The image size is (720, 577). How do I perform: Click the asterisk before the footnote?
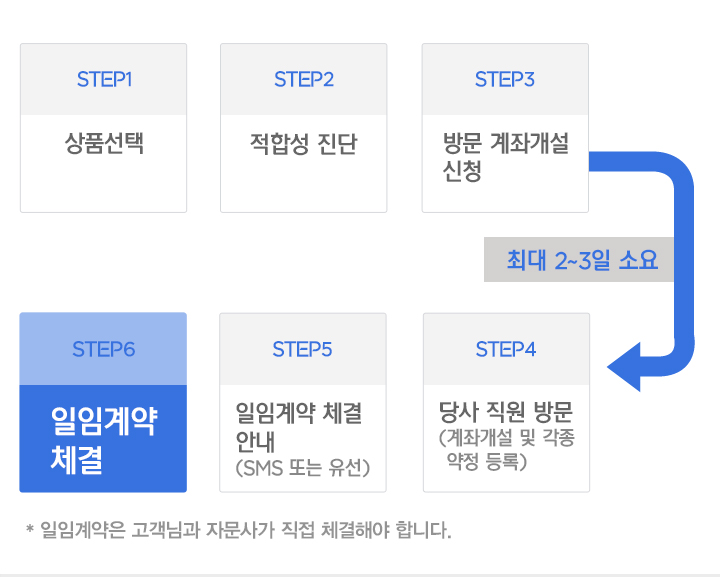click(x=30, y=529)
